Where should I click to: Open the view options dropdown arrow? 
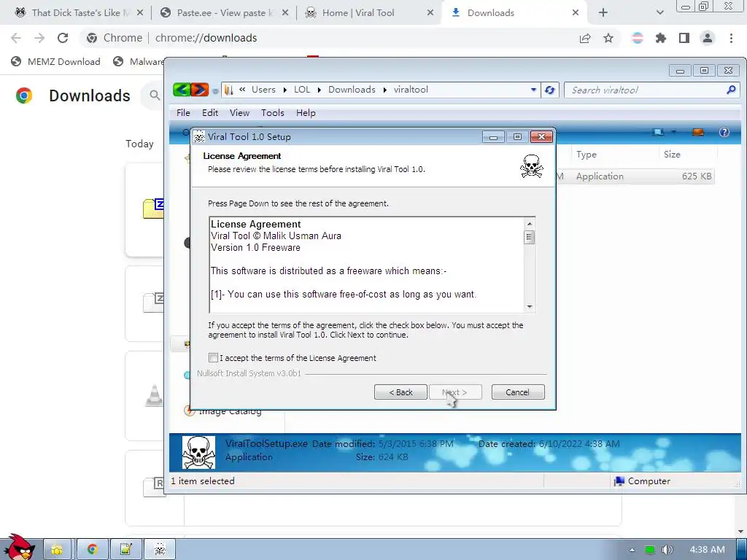point(673,133)
